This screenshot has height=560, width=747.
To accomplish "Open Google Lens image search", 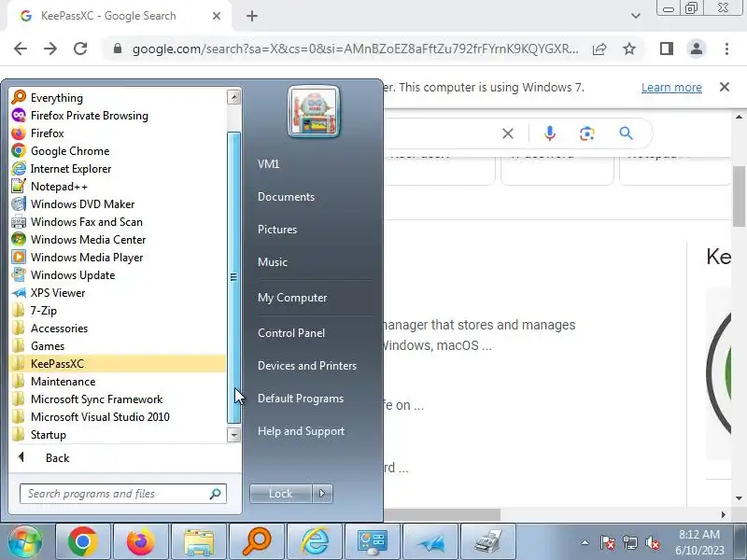I will tap(587, 133).
